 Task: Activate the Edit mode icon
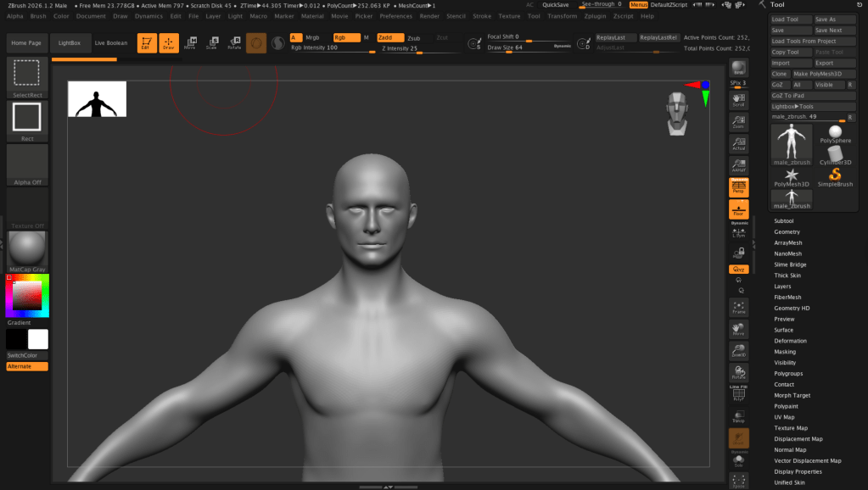click(147, 42)
